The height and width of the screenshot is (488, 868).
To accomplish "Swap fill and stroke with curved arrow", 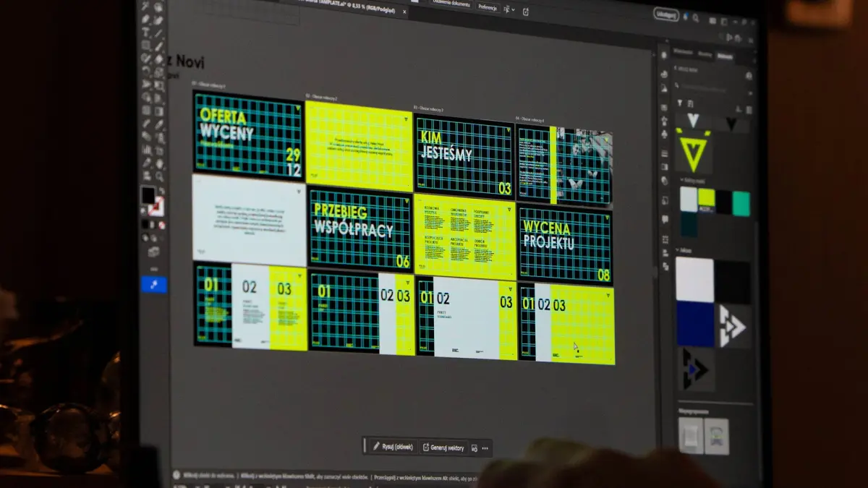I will coord(162,189).
